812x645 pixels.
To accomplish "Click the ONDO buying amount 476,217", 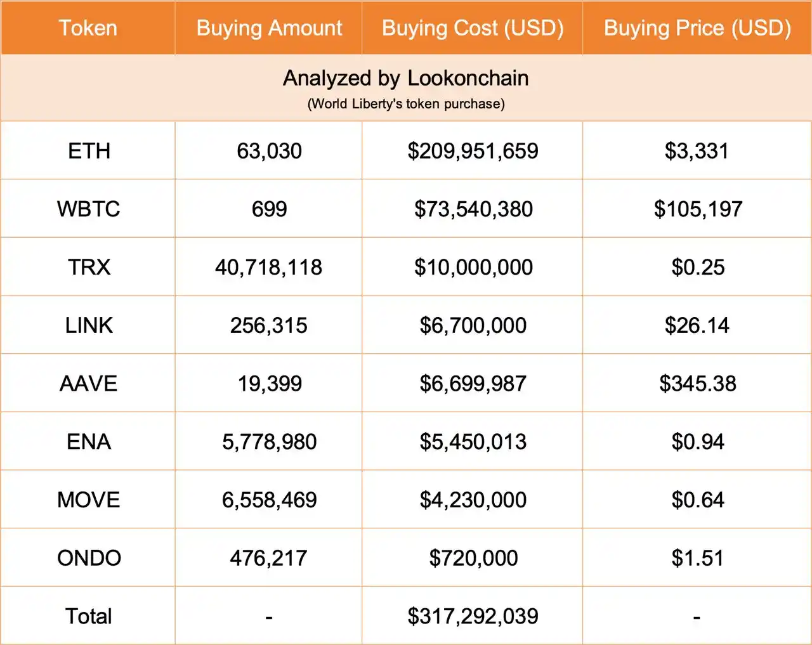I will pos(269,558).
